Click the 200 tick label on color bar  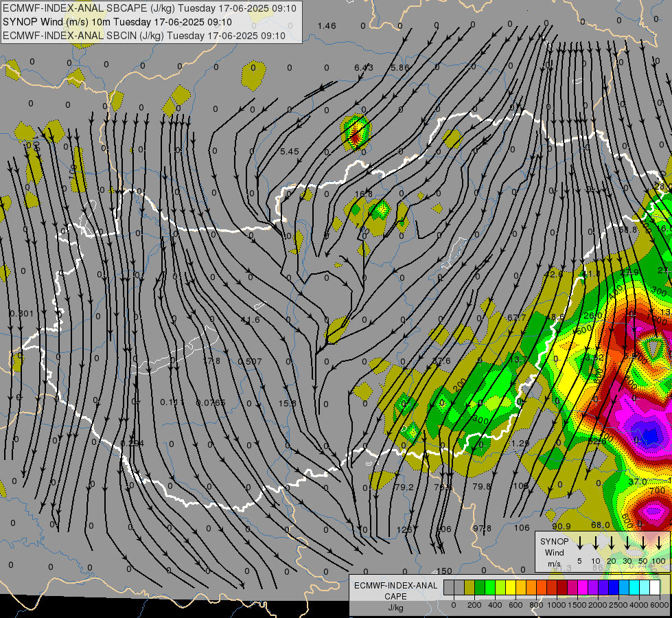[474, 605]
